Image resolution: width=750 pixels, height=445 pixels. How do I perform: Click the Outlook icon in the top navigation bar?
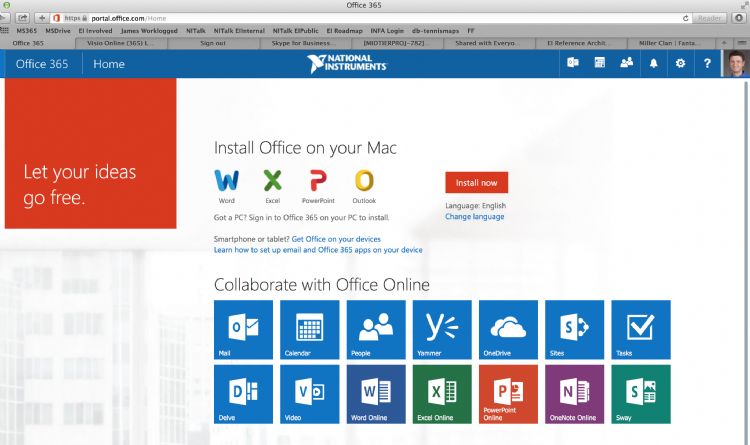573,63
